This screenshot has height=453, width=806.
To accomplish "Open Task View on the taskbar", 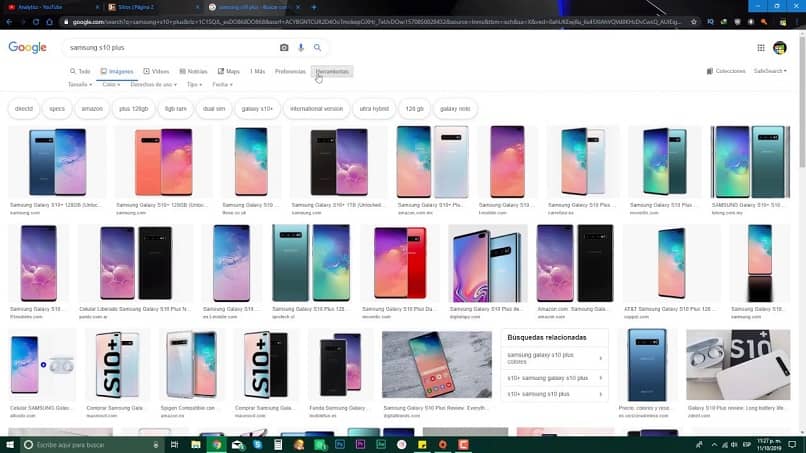I will [x=174, y=444].
